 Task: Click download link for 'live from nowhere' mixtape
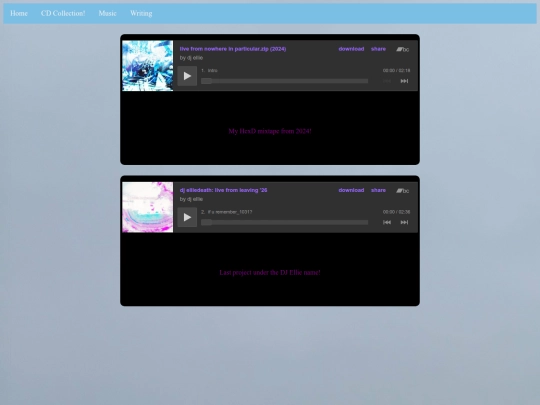(351, 49)
